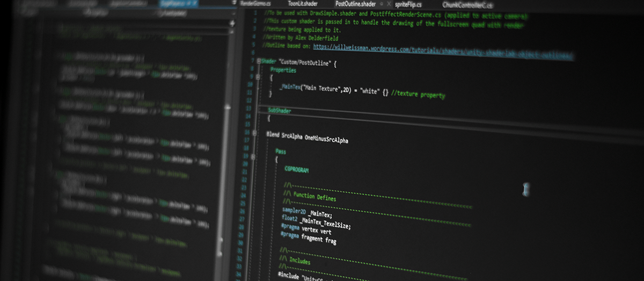
Task: Close the PostOutline.shader tab
Action: 388,4
